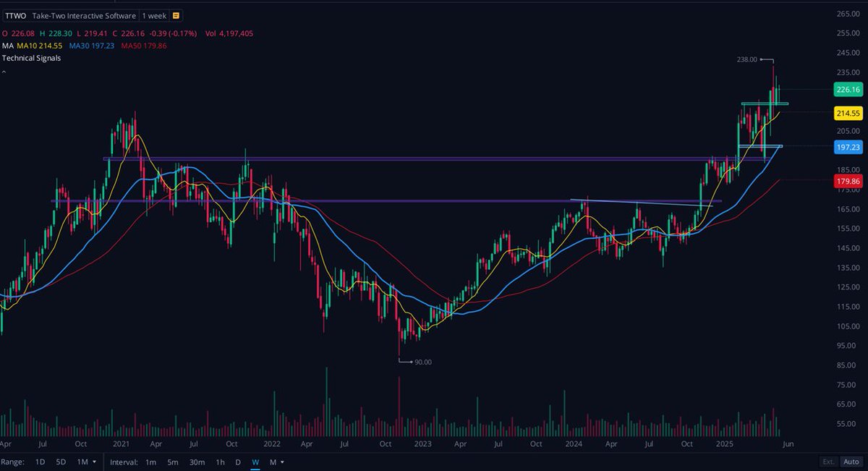Click the MA30 197.23 indicator label
Image resolution: width=868 pixels, height=471 pixels.
point(92,45)
